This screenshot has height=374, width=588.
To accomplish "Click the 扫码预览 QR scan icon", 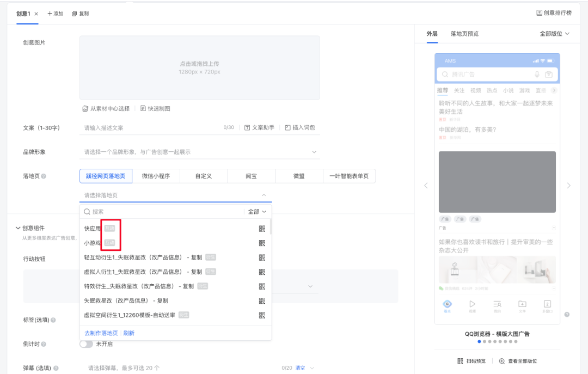I will (460, 360).
